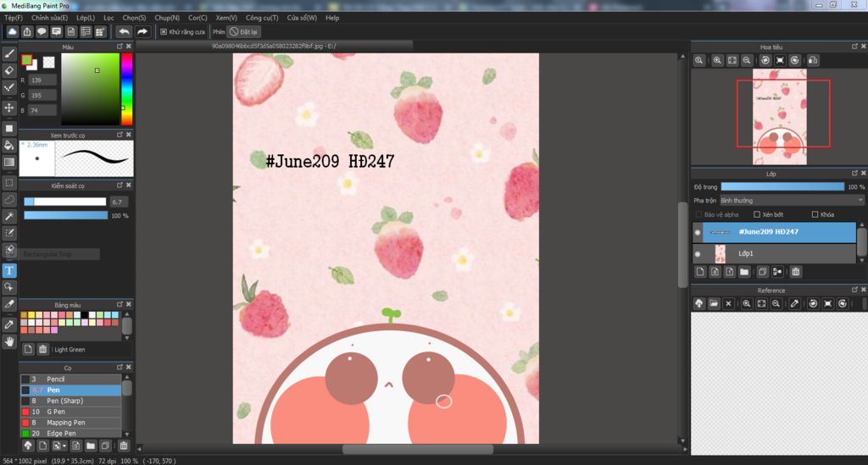Screen dimensions: 868x465
Task: Open the Help menu
Action: pyautogui.click(x=332, y=18)
